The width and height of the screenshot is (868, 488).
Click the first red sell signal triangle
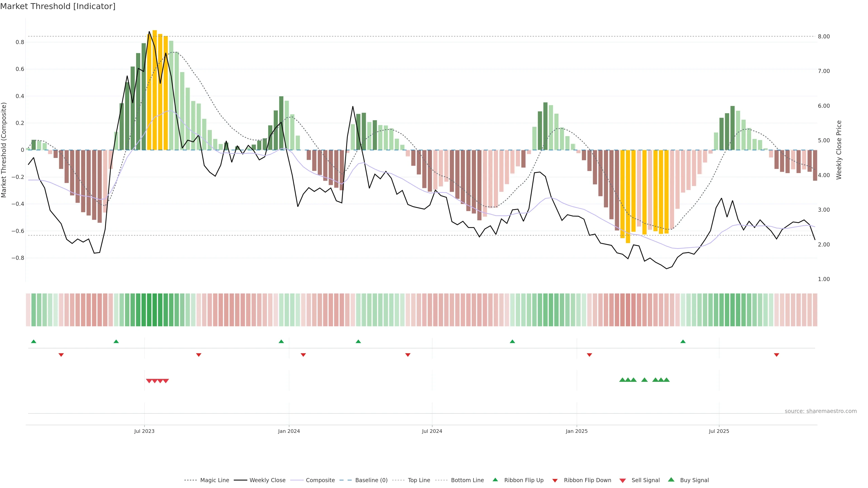pyautogui.click(x=149, y=381)
